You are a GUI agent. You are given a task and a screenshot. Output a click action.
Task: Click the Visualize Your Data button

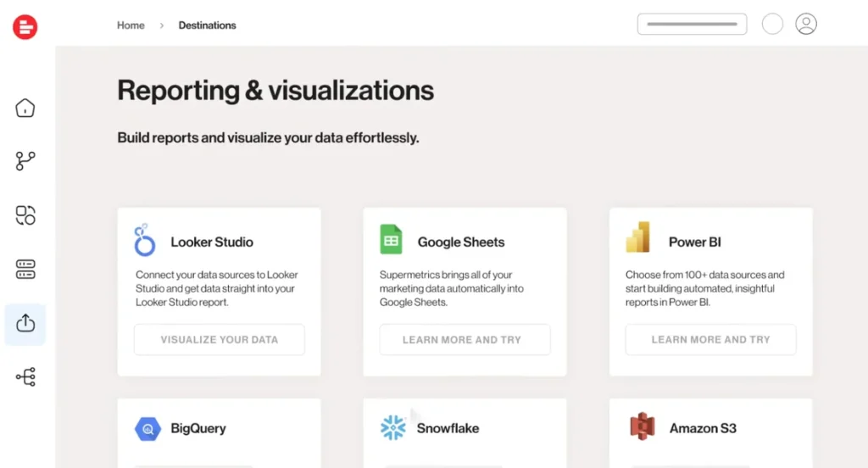(220, 339)
